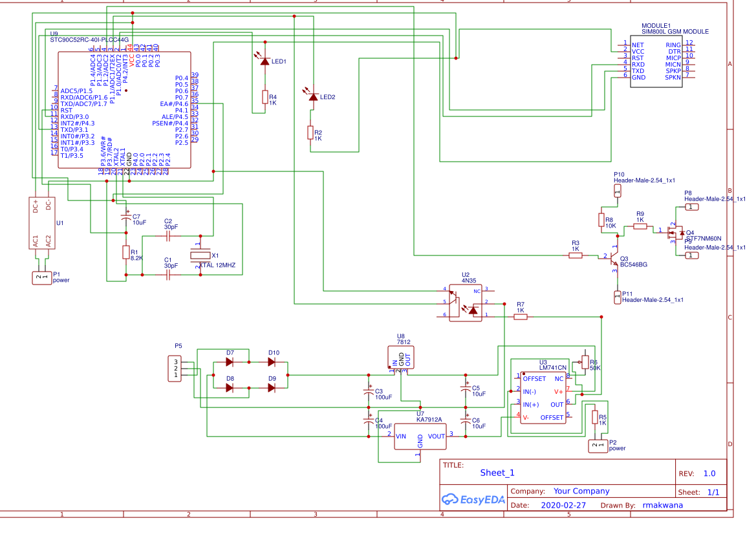
Task: Click the sheet number 1/1
Action: pos(713,492)
